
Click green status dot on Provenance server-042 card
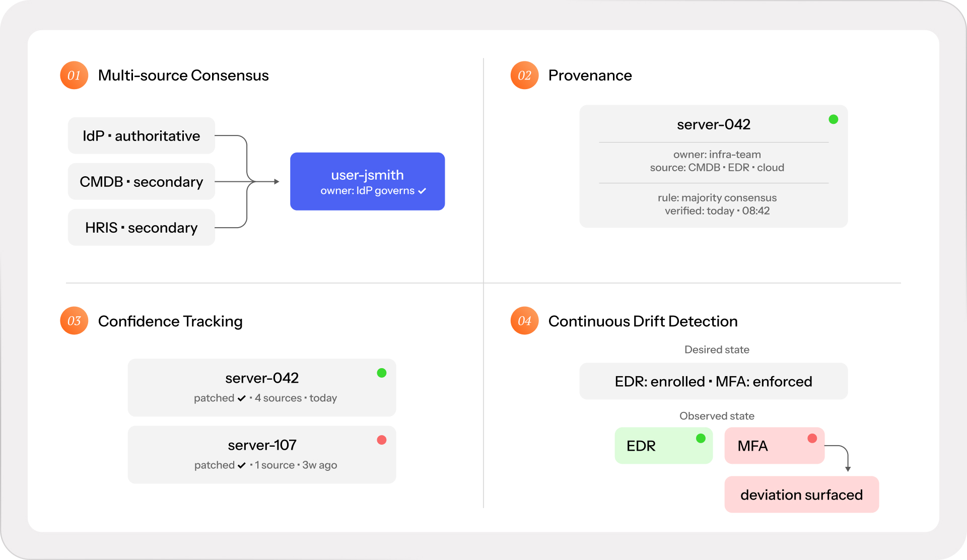click(834, 119)
